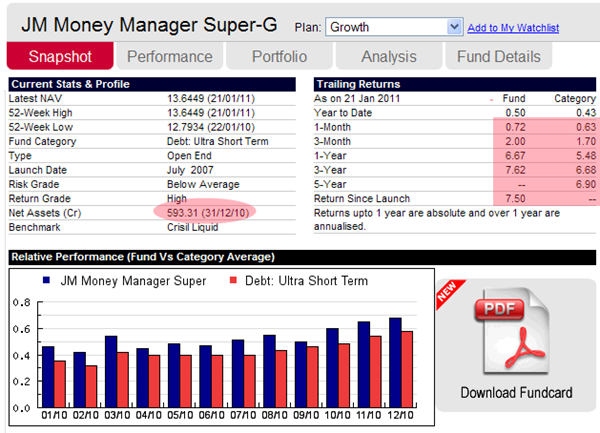The width and height of the screenshot is (600, 433).
Task: Click the 10/10 blue fund bar in chart
Action: click(x=332, y=368)
